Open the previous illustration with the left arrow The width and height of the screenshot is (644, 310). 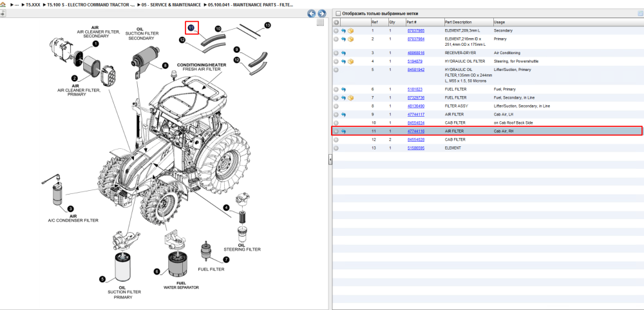tap(312, 14)
